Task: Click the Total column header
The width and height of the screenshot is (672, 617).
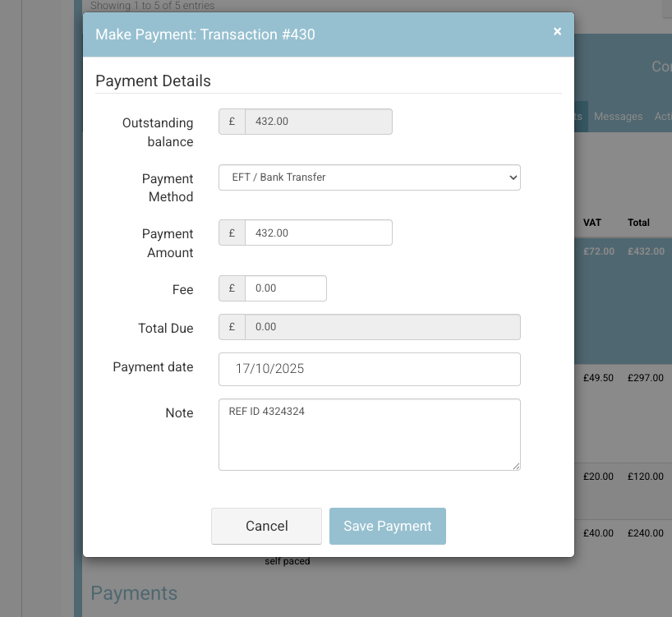Action: [x=638, y=223]
